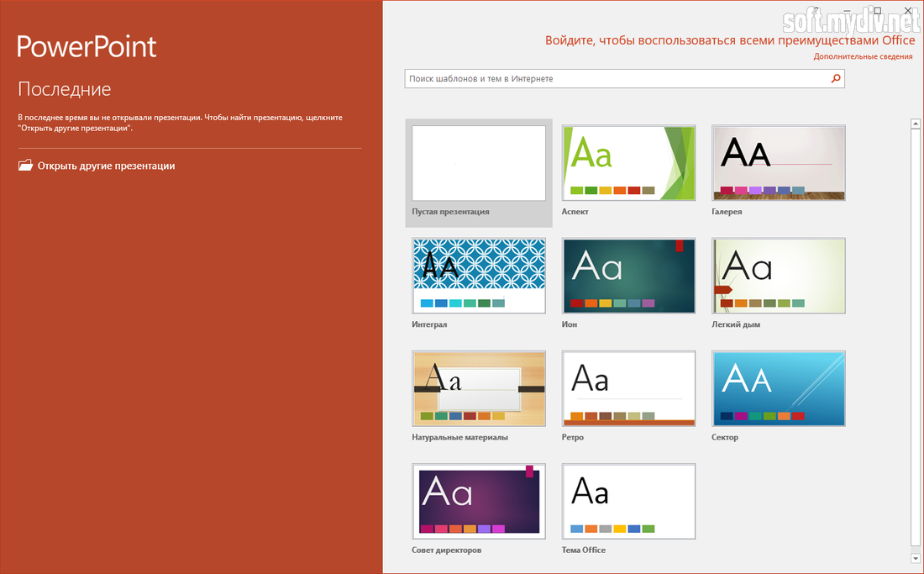Click the Натуральные материалы label text

point(459,437)
